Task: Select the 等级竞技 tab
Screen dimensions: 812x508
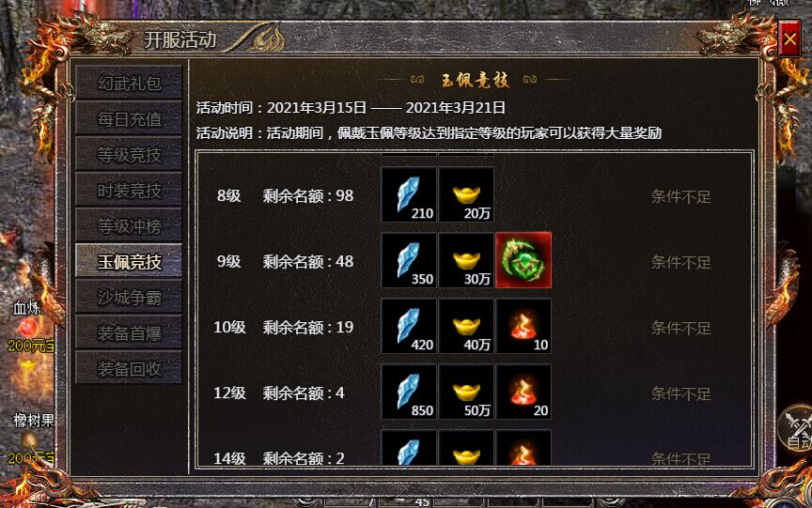Action: point(129,155)
